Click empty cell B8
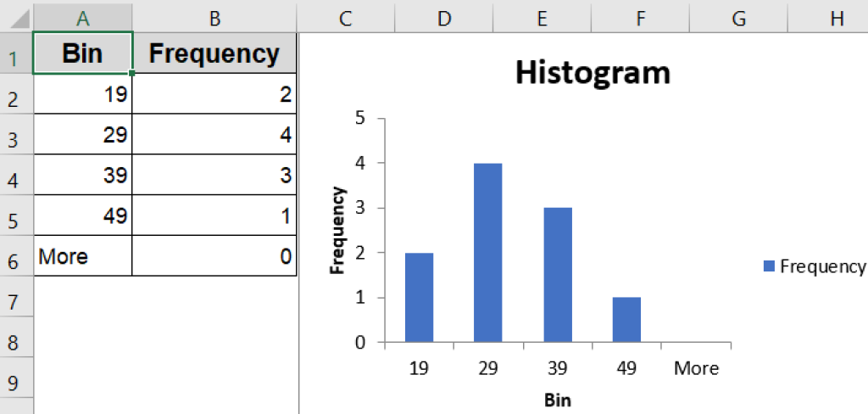868x414 pixels. click(x=214, y=337)
